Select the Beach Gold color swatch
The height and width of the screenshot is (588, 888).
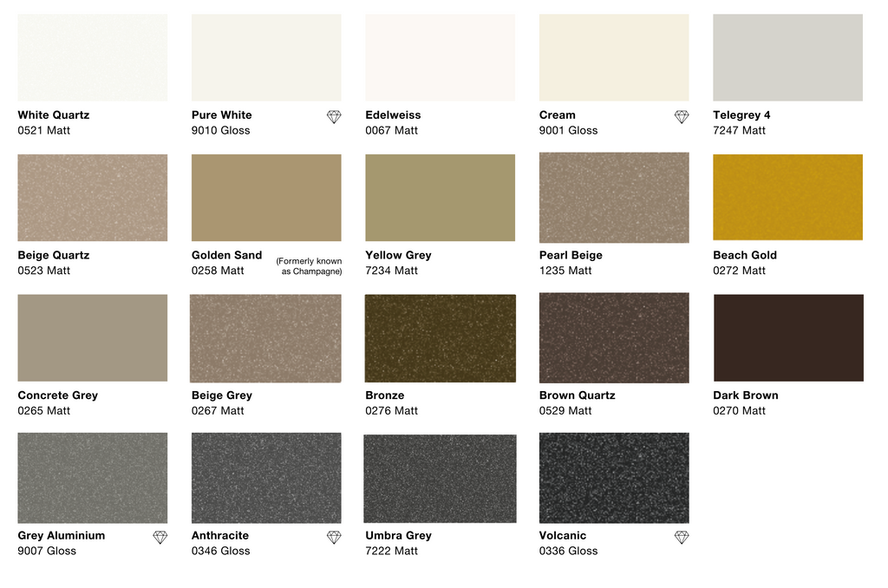(787, 197)
